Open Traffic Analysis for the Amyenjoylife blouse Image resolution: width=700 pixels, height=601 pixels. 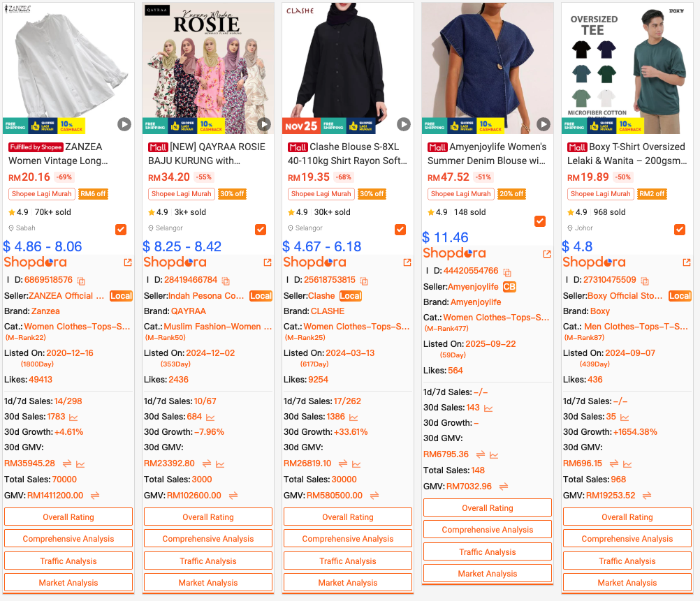pyautogui.click(x=488, y=551)
